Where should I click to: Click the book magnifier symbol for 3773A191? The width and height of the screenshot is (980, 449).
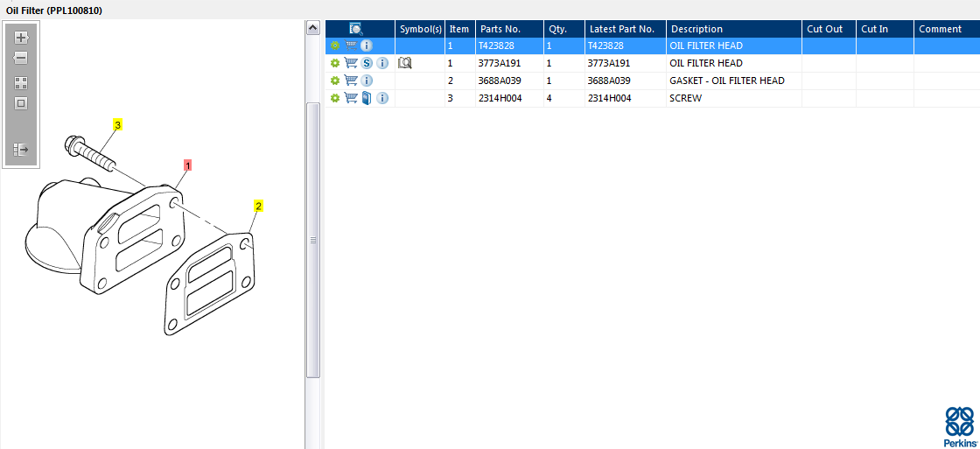(405, 63)
